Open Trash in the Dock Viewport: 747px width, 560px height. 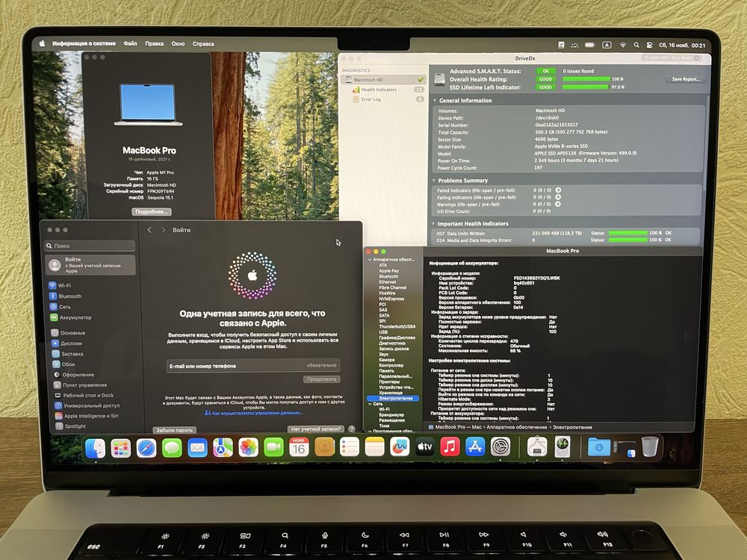point(650,447)
